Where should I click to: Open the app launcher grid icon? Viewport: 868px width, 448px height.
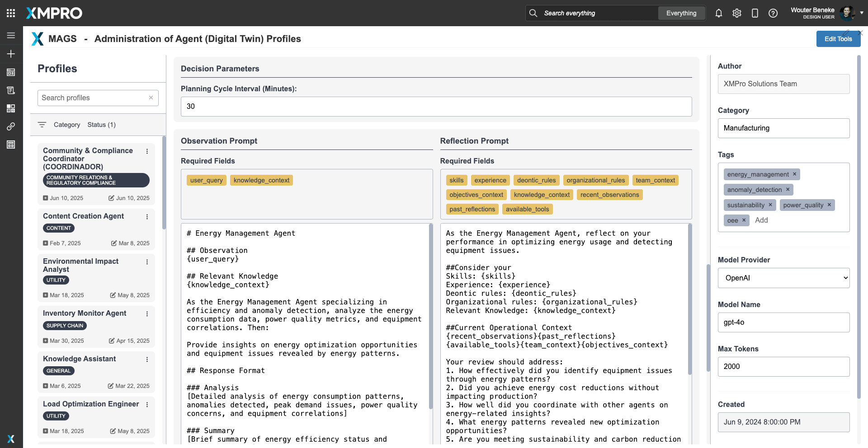(x=11, y=13)
